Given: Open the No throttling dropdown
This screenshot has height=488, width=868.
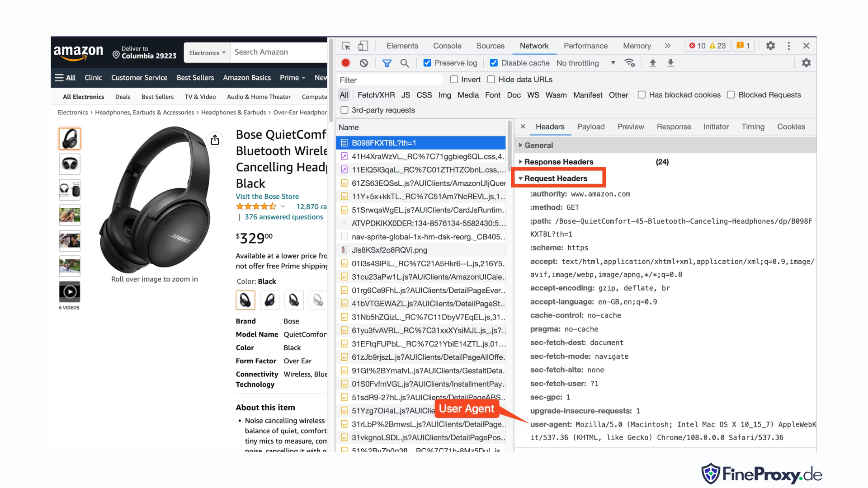Looking at the screenshot, I should [x=586, y=63].
